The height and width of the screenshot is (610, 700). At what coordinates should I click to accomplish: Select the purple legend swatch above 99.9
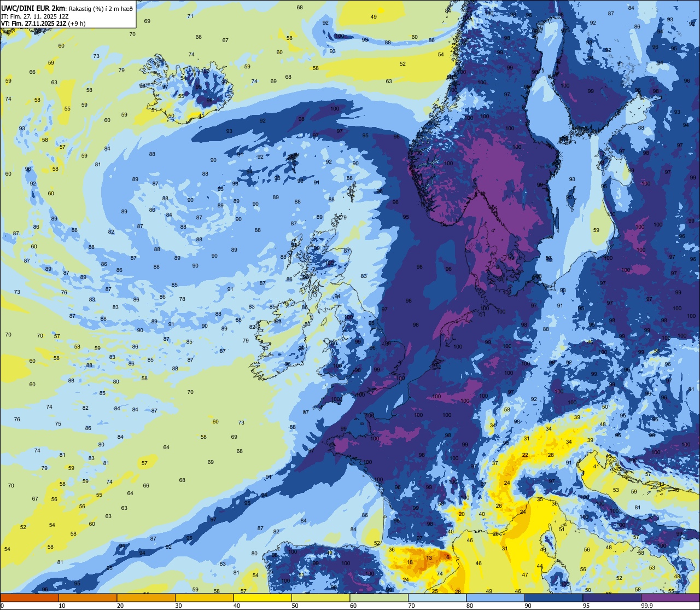tap(670, 597)
